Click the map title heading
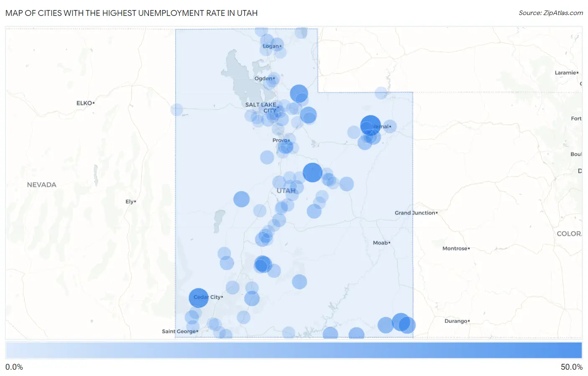Viewport: 588px width, 376px height. (131, 13)
